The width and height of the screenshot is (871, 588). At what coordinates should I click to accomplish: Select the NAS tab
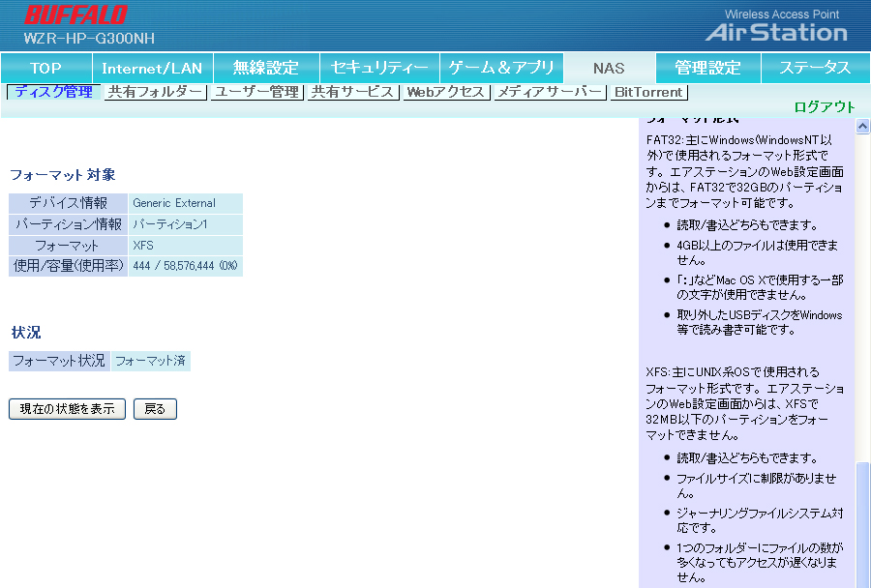click(609, 68)
